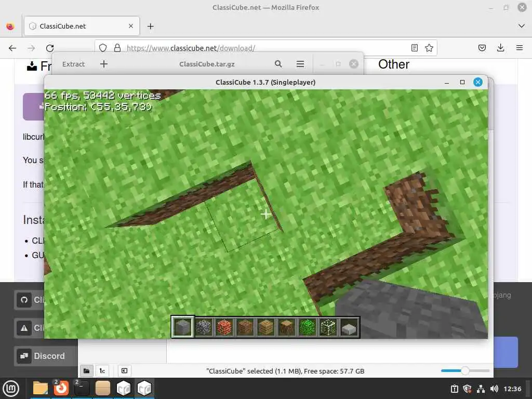
Task: Close the ClassiCube.net tab
Action: tap(131, 26)
